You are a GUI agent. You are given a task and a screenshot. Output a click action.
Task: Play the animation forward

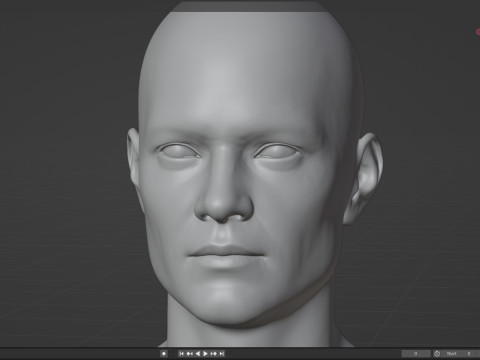coord(205,354)
